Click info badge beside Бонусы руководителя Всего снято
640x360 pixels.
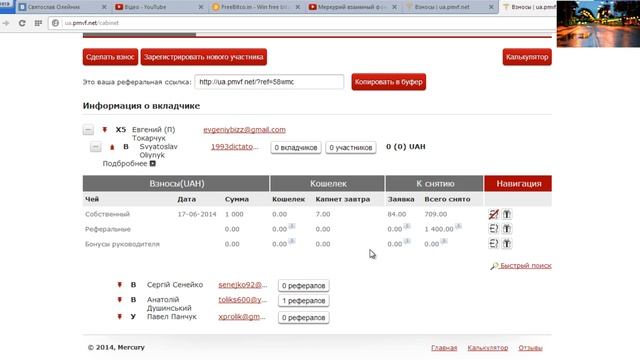coord(444,241)
